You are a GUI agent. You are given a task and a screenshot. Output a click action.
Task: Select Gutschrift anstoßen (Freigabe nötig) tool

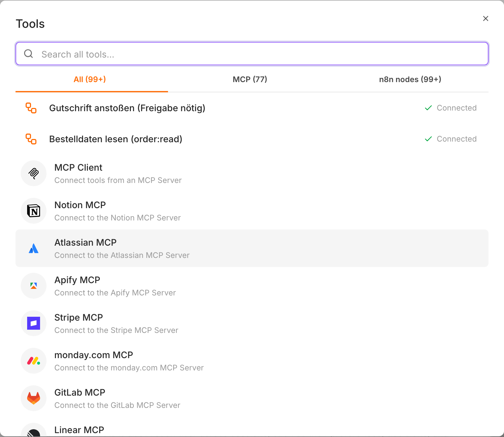tap(252, 108)
